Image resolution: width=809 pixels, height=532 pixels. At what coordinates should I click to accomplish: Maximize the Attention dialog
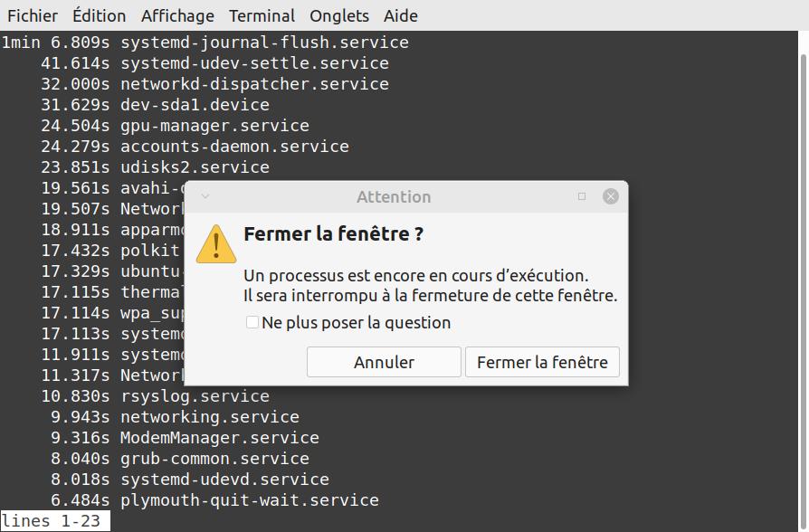tap(582, 196)
